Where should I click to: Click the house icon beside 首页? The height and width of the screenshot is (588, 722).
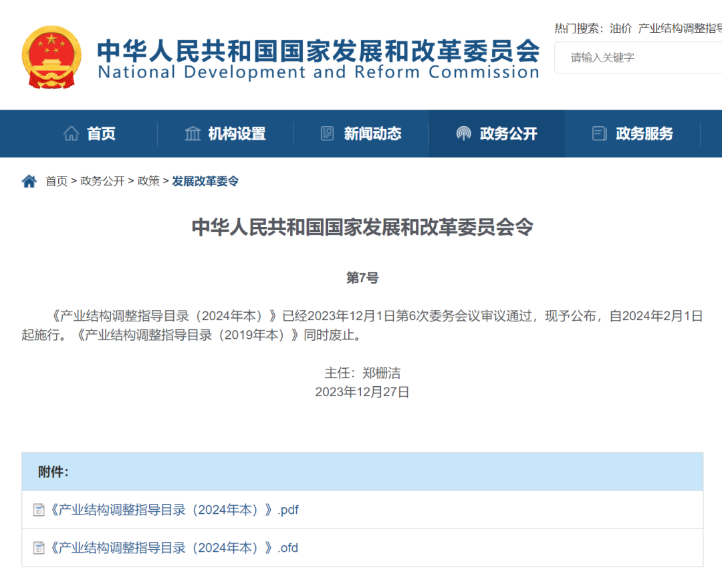point(70,134)
